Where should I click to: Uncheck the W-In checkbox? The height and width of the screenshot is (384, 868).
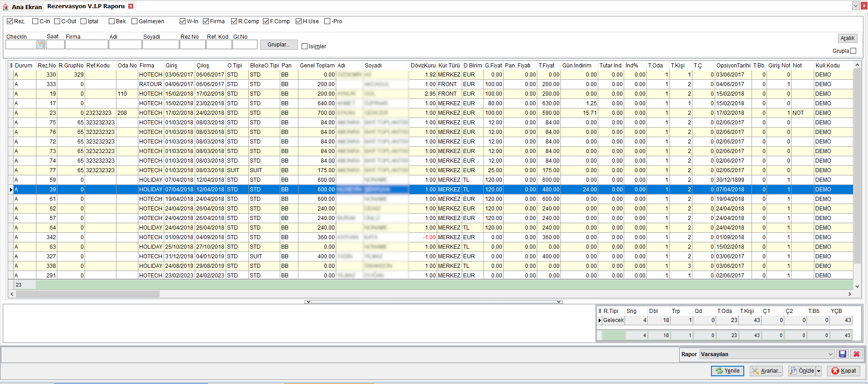[x=183, y=21]
